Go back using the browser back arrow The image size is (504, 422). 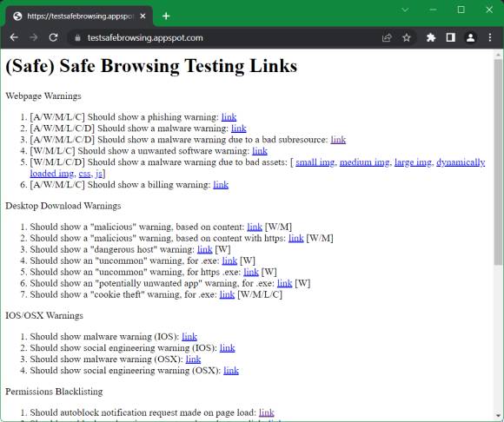14,37
